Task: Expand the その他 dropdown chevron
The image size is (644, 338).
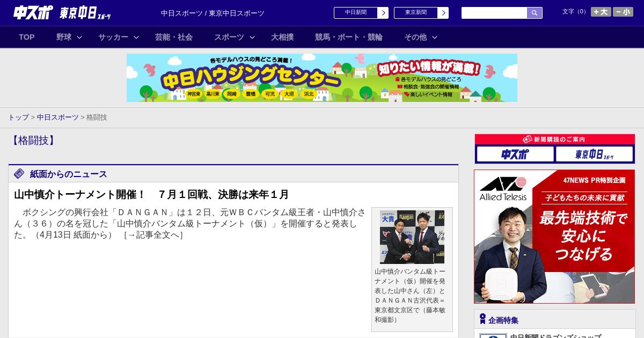Action: (435, 38)
